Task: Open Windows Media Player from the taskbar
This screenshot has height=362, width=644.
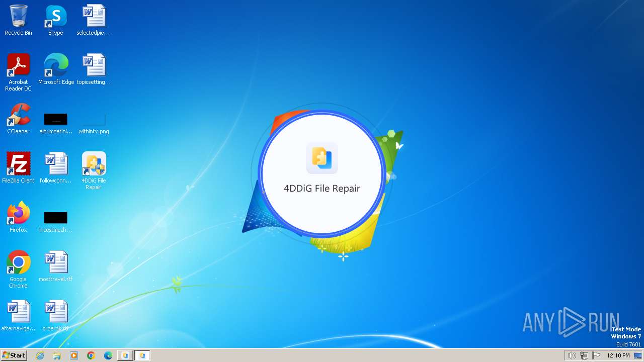Action: tap(74, 355)
